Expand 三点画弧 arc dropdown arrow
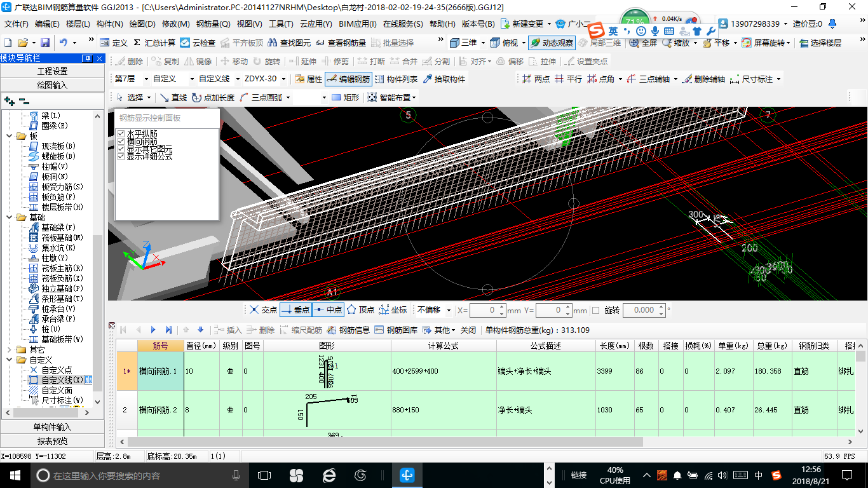This screenshot has height=488, width=868. 288,97
